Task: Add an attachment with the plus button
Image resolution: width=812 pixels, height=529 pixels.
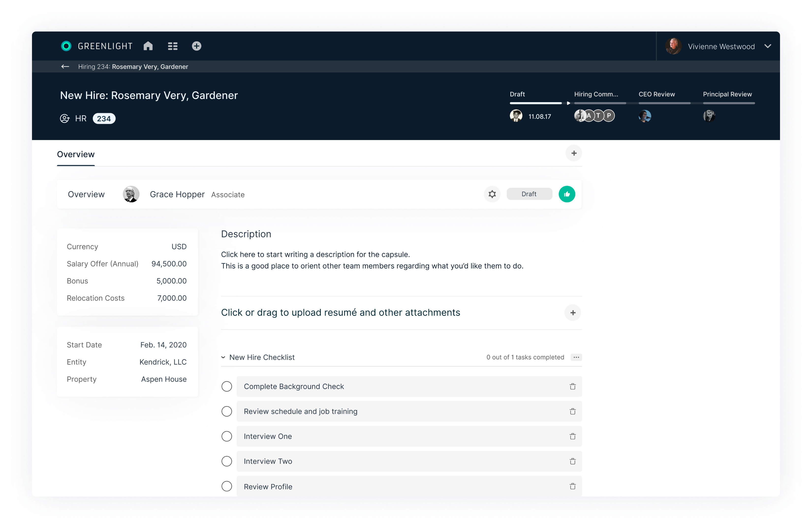Action: (x=573, y=313)
